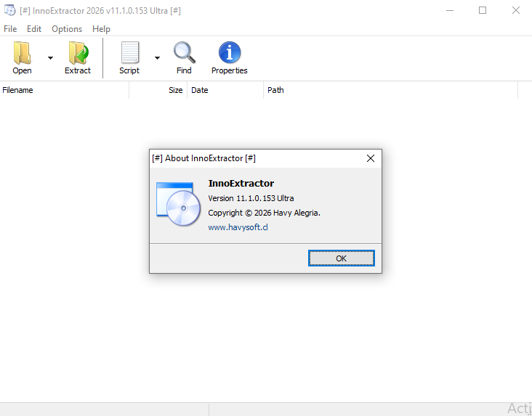Click the Copyright 2026 Havy Alegria text
Image resolution: width=532 pixels, height=416 pixels.
click(264, 213)
